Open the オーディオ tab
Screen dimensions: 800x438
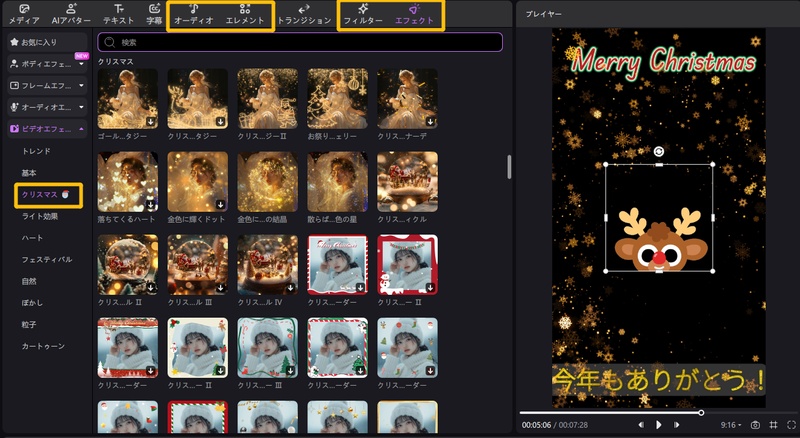pos(193,14)
